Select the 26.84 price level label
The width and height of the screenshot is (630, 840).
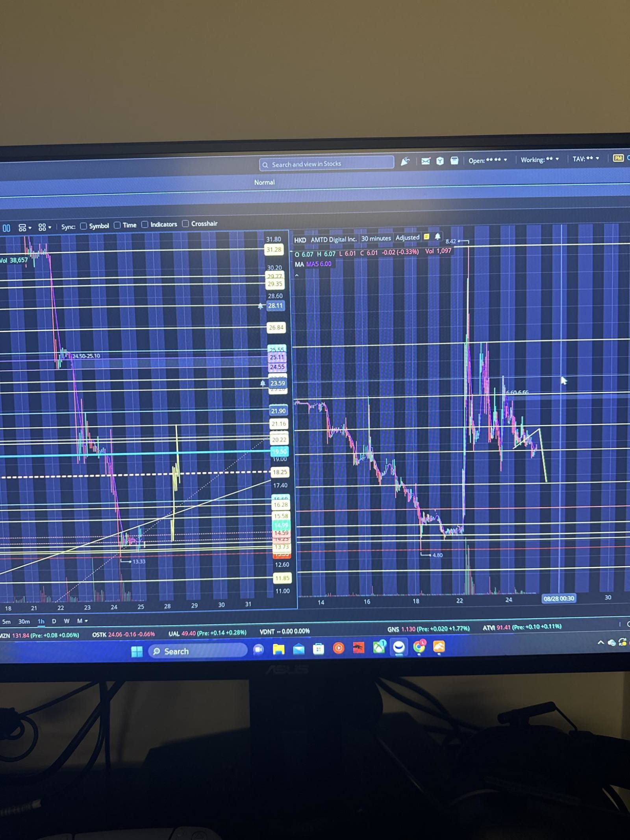click(x=276, y=328)
